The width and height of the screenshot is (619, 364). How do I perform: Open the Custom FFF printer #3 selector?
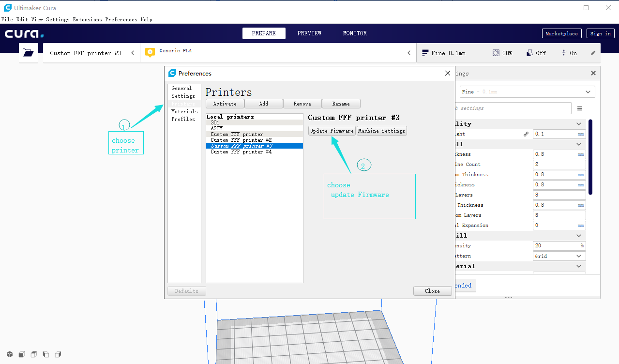[x=91, y=53]
